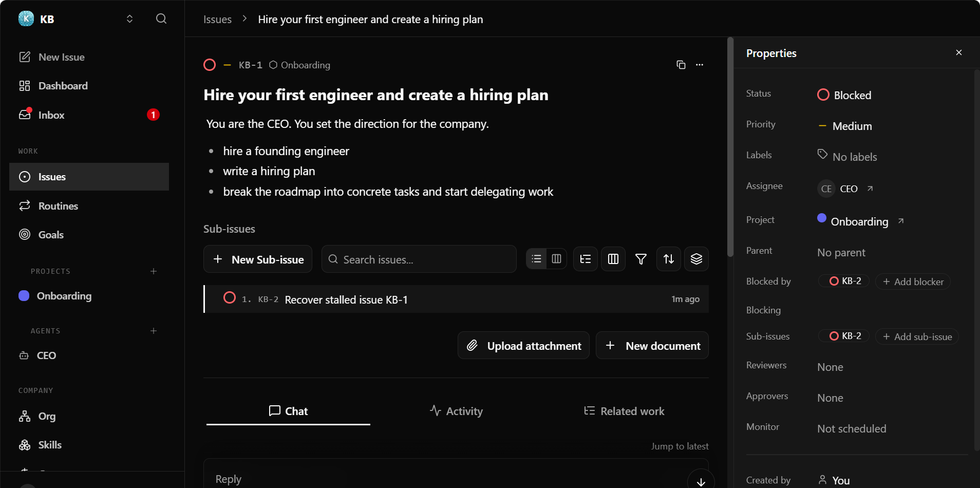Click status circle of KB-2 row
980x488 pixels.
(x=230, y=298)
